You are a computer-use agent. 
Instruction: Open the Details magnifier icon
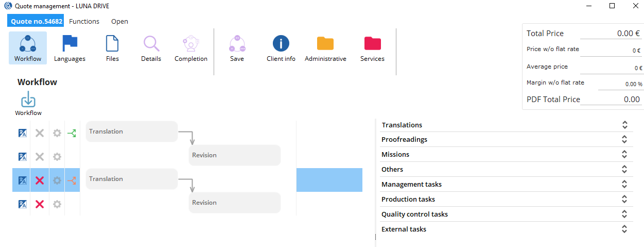tap(151, 44)
